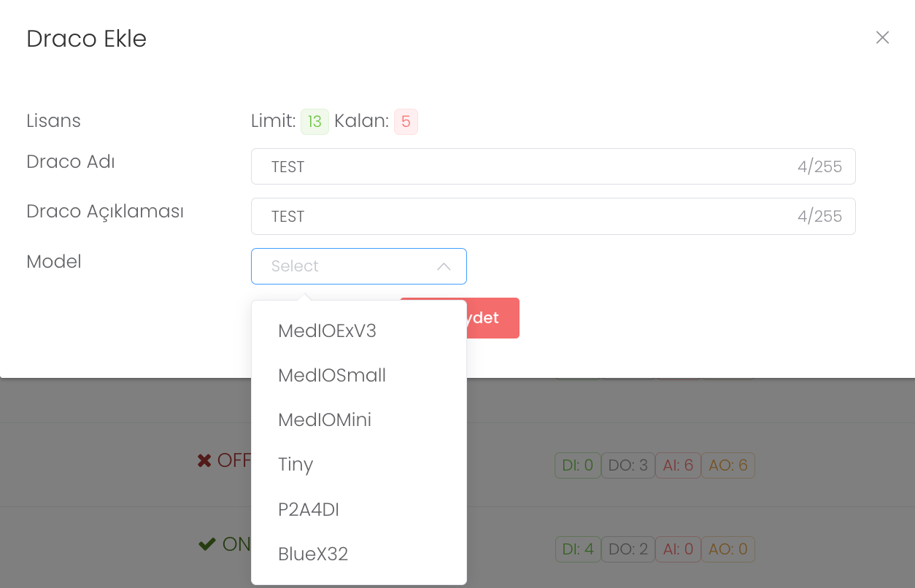Click the red Kalan 5 badge
The image size is (915, 588).
pos(406,122)
